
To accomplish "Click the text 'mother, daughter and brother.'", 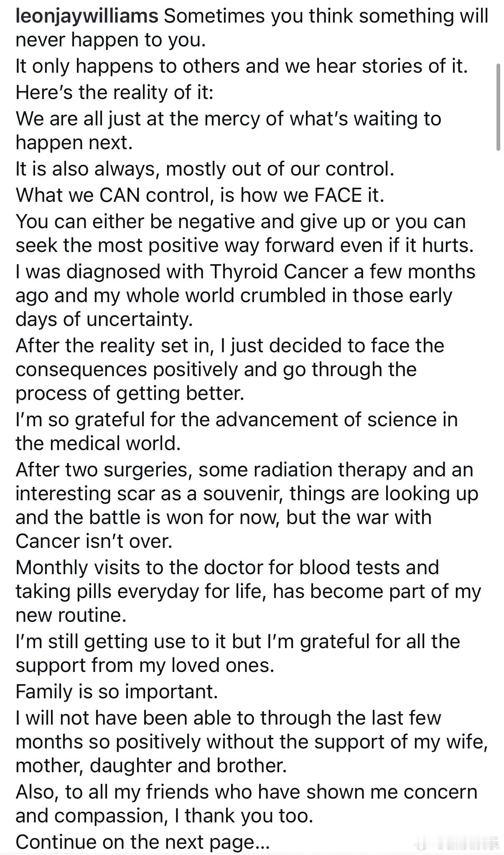I will tap(151, 765).
